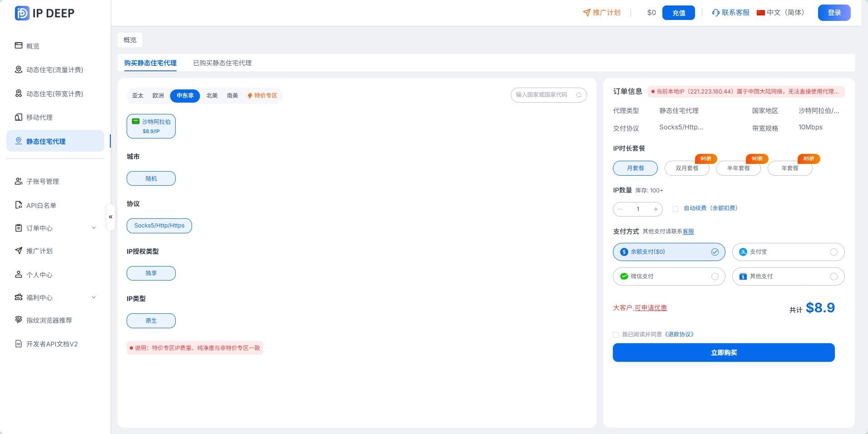Viewport: 868px width, 434px height.
Task: Tick the 退款协议 agreement checkbox
Action: tap(616, 335)
